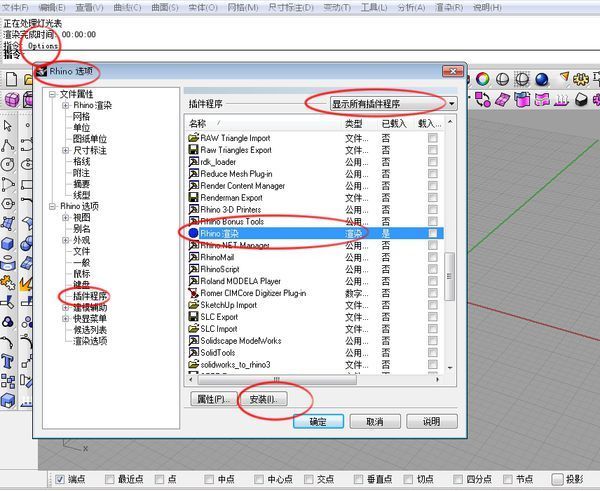Sort plug-in list by 名称 column header
Image resolution: width=600 pixels, height=491 pixels.
(x=264, y=124)
